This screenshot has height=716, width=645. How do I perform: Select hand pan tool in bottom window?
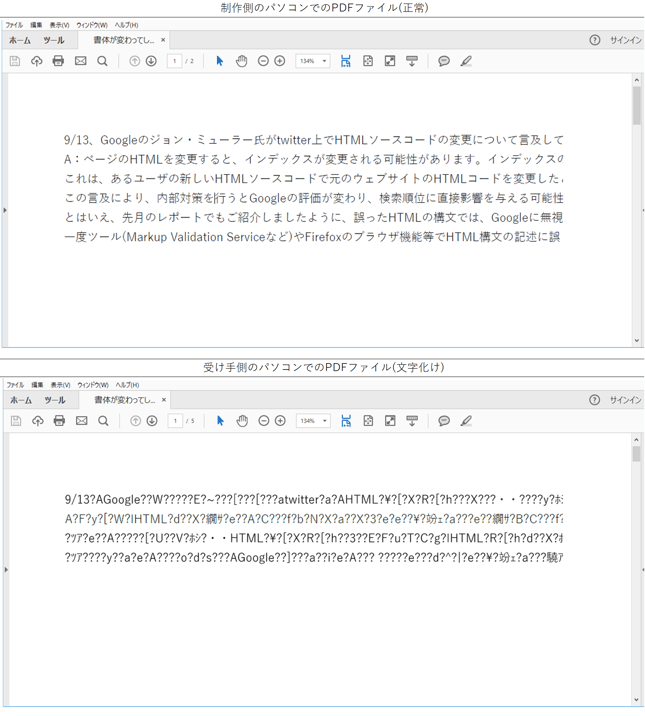pyautogui.click(x=242, y=421)
